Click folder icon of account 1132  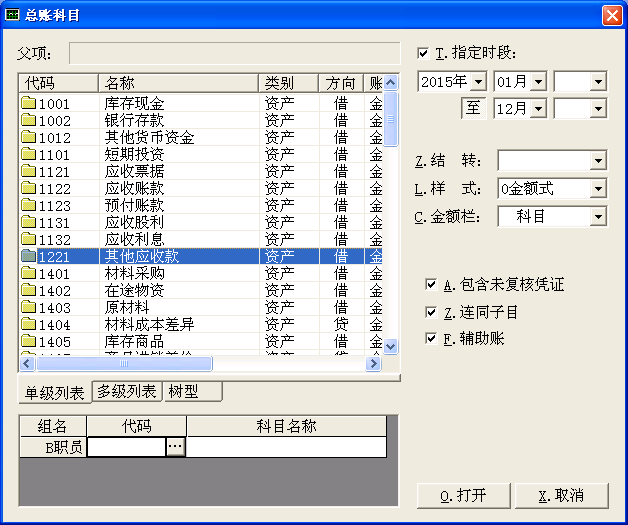point(28,239)
